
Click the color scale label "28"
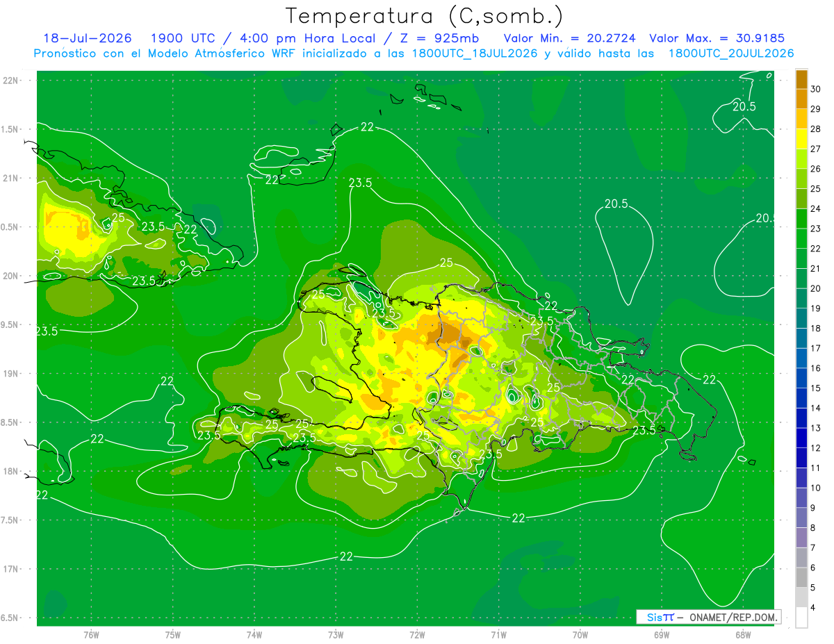coord(817,129)
